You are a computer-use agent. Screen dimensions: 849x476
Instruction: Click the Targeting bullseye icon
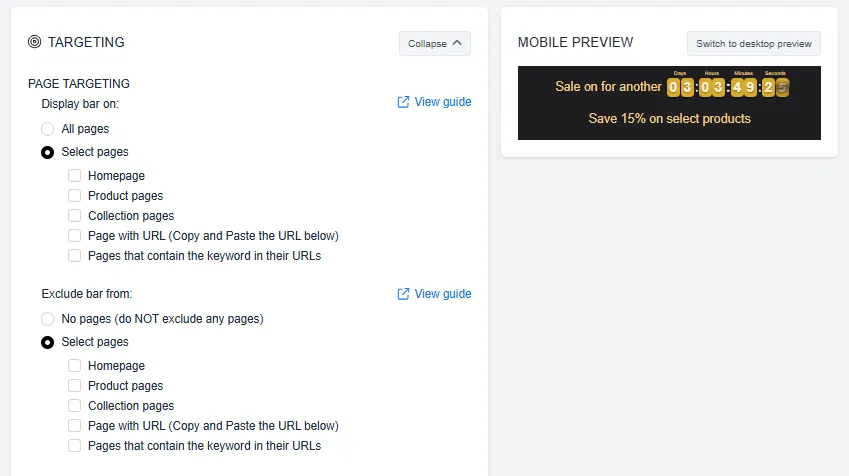pos(35,42)
